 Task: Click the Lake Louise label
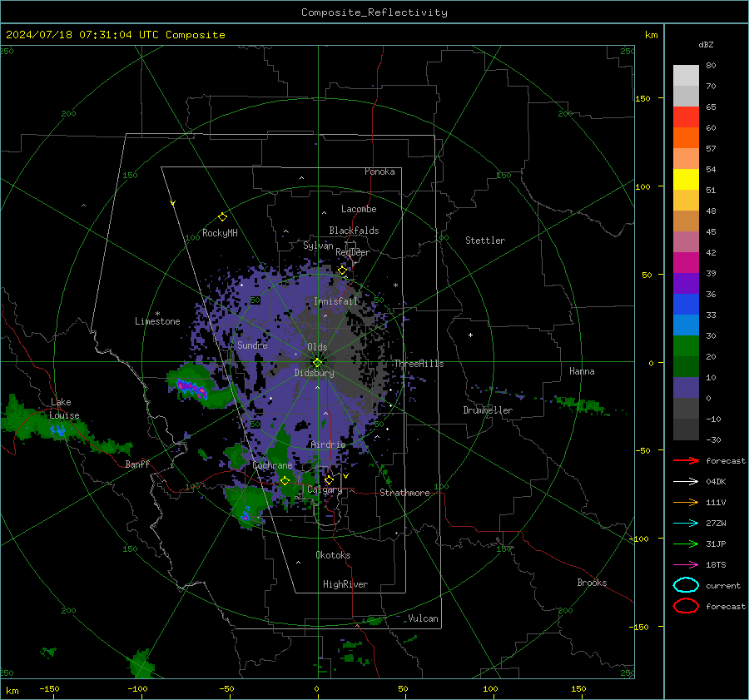64,409
